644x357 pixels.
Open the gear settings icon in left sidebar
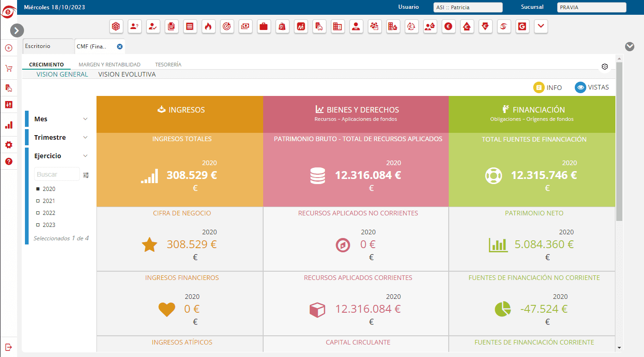coord(8,145)
